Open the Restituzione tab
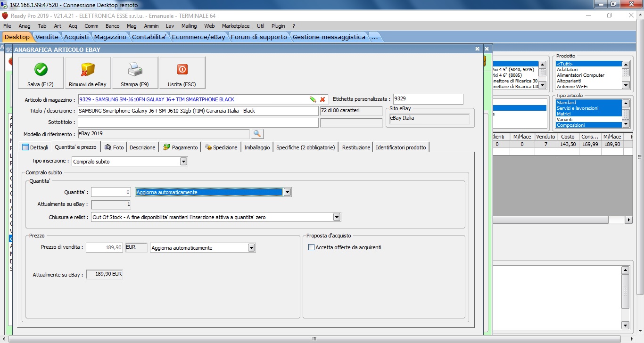Viewport: 644px width, 343px height. [x=356, y=147]
